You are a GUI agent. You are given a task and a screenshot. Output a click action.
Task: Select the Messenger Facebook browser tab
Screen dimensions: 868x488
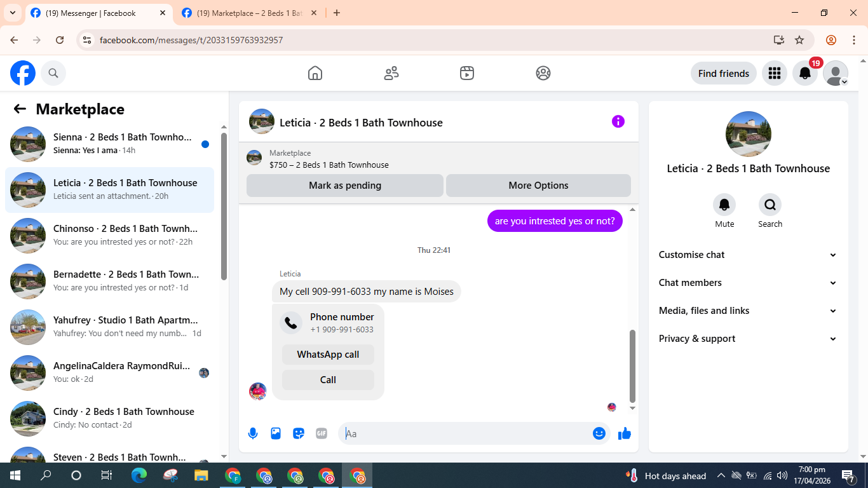pos(98,13)
